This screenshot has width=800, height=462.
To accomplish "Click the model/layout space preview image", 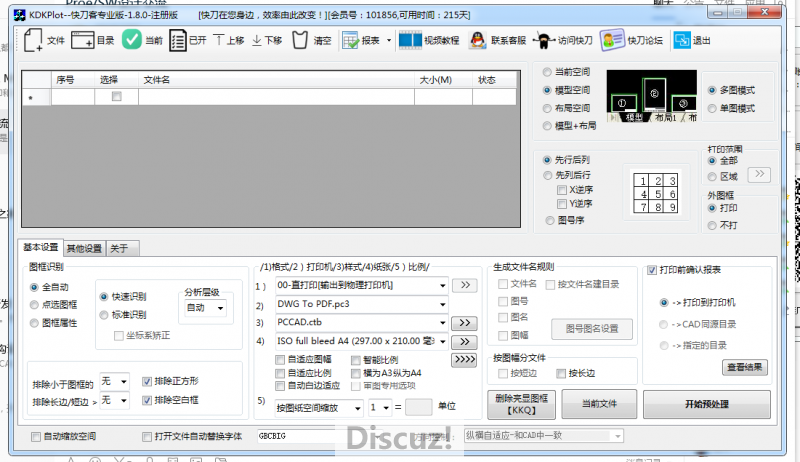I will (x=652, y=96).
